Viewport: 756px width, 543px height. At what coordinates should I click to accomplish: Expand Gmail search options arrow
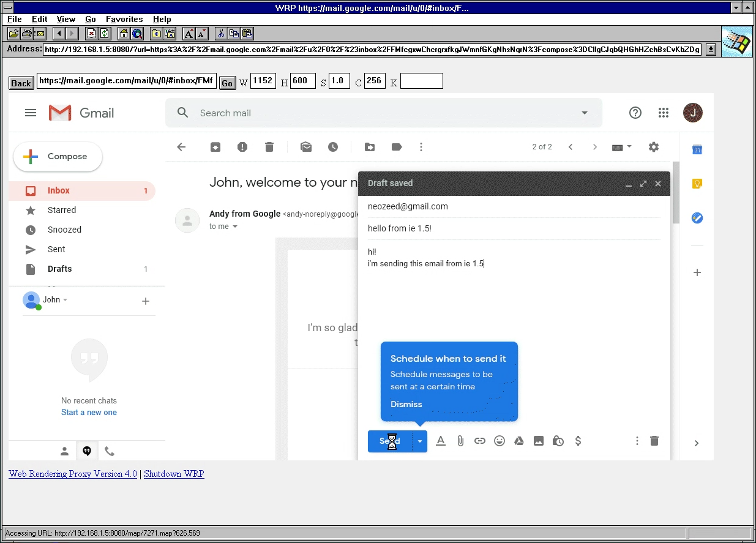click(x=585, y=113)
